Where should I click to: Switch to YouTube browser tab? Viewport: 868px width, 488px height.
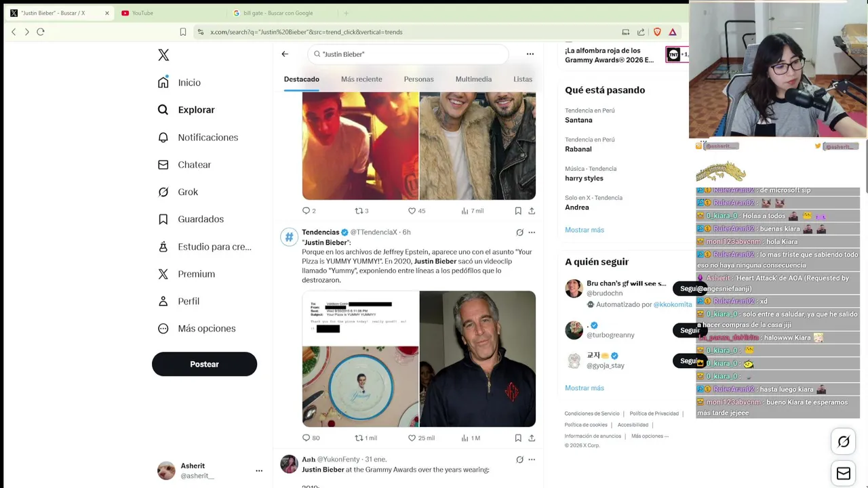[x=170, y=13]
